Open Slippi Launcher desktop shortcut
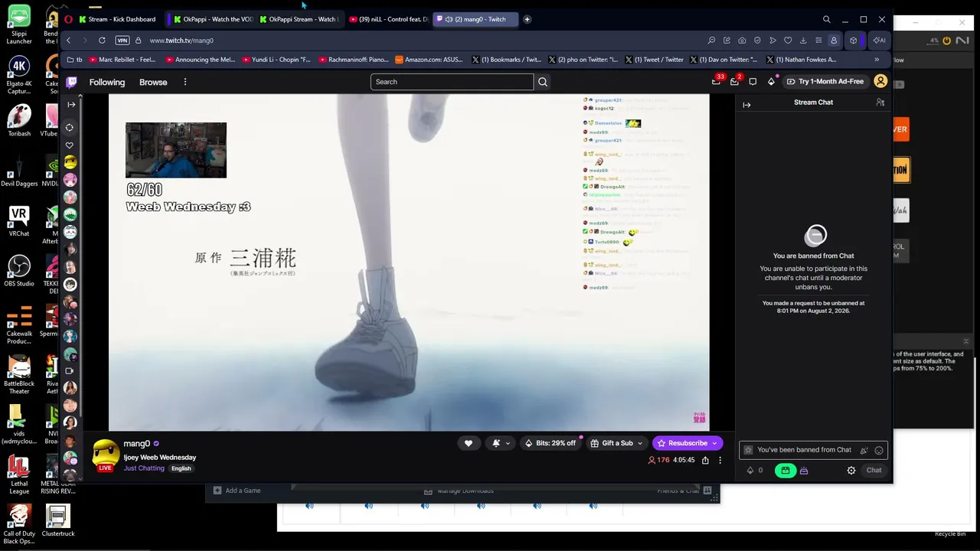980x551 pixels. pos(19,24)
